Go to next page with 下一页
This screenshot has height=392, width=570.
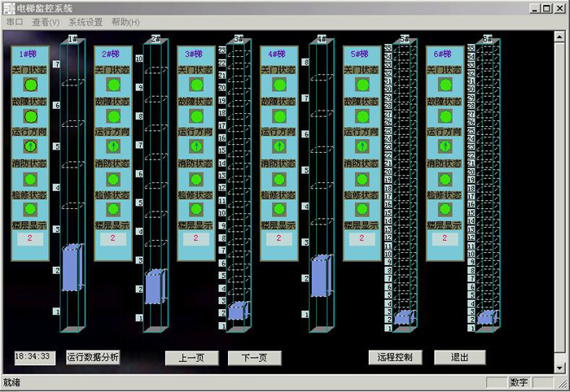tap(254, 358)
